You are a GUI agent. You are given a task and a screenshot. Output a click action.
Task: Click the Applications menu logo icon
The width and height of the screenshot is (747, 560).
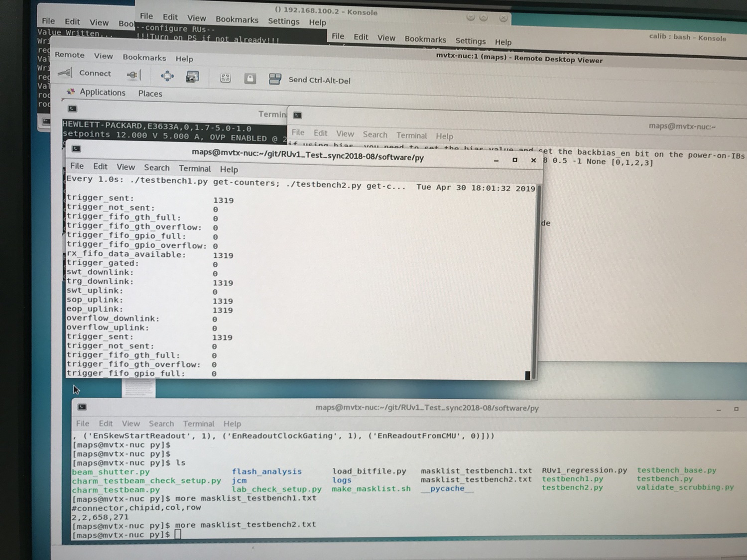click(71, 92)
